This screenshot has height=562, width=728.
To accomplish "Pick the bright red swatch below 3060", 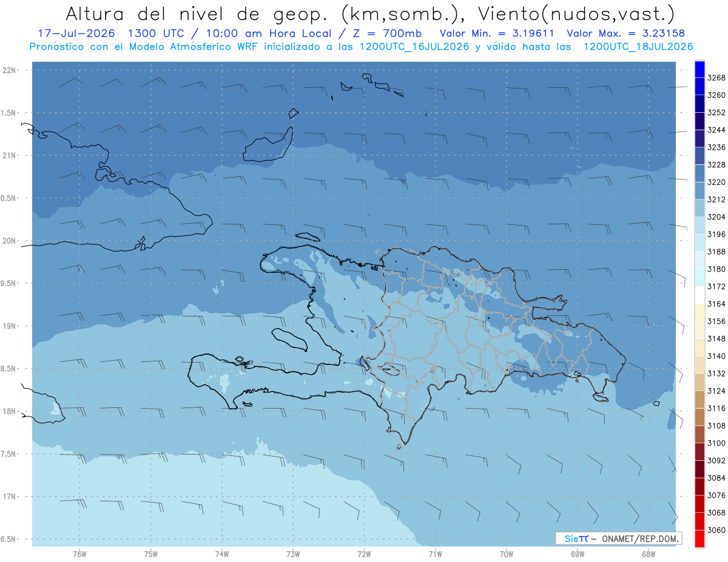I will click(699, 538).
